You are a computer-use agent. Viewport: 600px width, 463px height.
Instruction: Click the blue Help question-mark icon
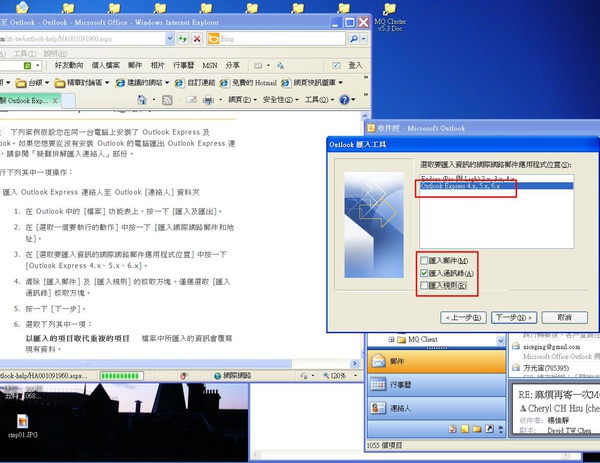click(x=344, y=100)
